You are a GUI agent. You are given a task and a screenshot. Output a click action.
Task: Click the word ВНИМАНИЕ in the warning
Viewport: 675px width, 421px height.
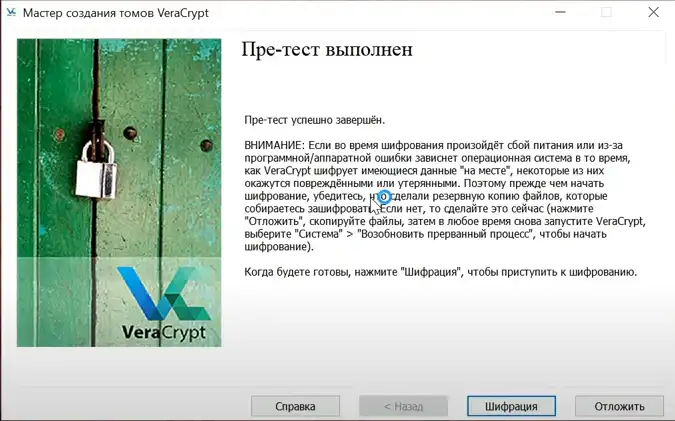click(x=275, y=146)
